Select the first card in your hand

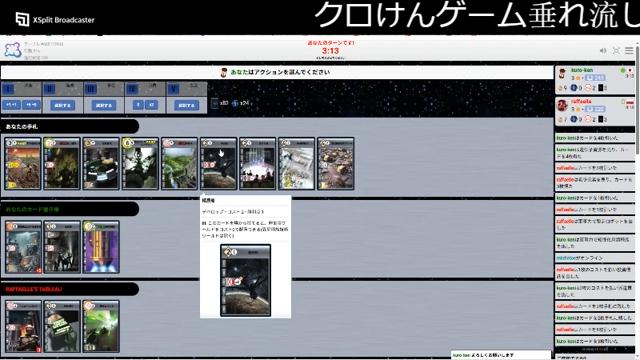(x=23, y=164)
